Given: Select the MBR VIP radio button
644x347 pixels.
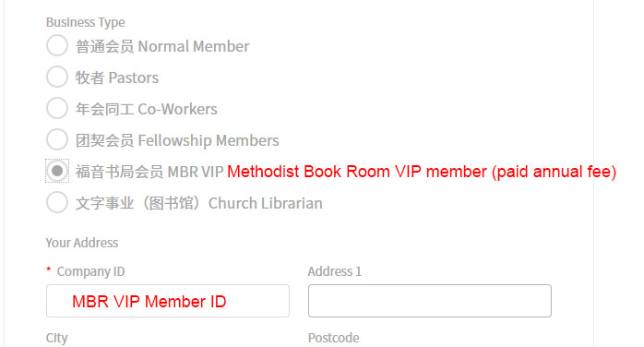Looking at the screenshot, I should [x=57, y=171].
